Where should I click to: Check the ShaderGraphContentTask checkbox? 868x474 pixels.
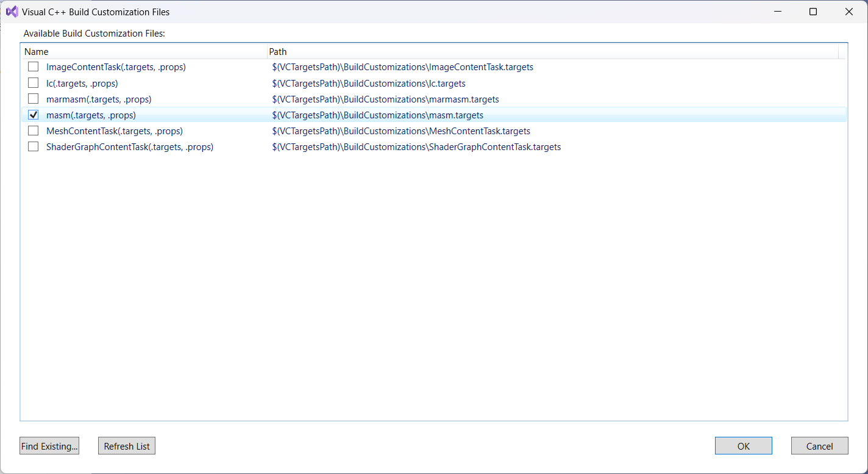pyautogui.click(x=34, y=146)
